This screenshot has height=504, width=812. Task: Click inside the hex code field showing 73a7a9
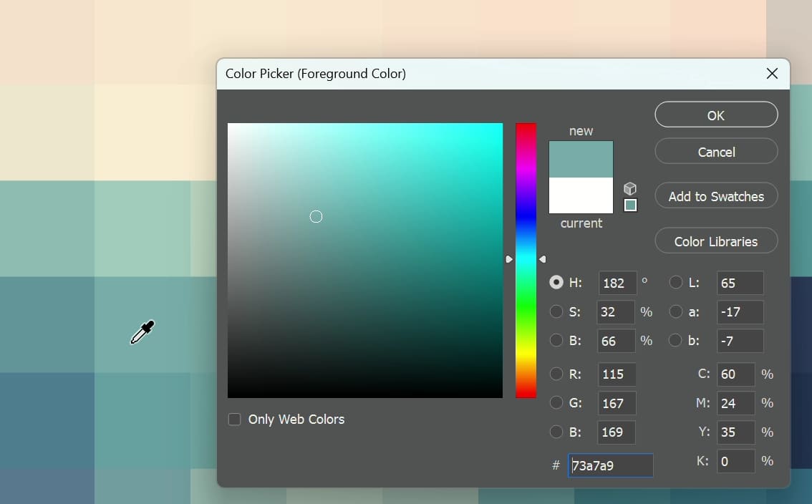pyautogui.click(x=609, y=465)
